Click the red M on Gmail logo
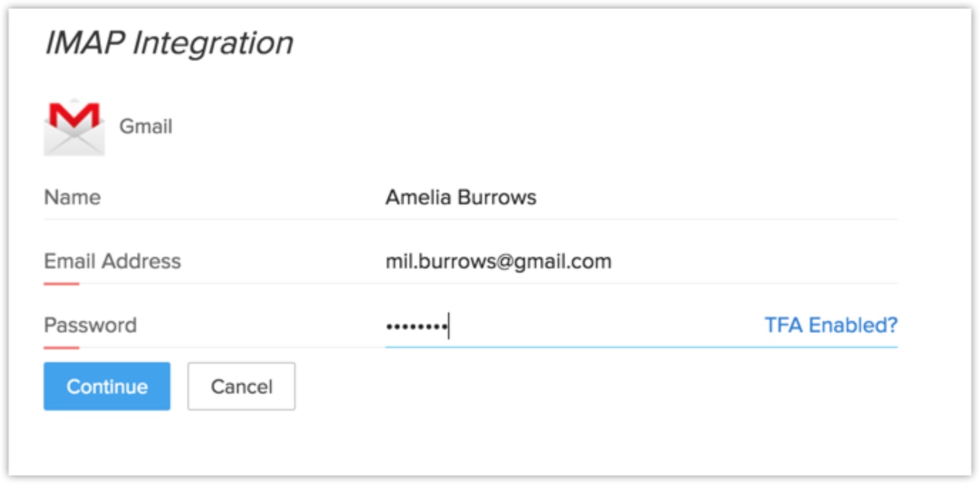980x484 pixels. point(74,116)
